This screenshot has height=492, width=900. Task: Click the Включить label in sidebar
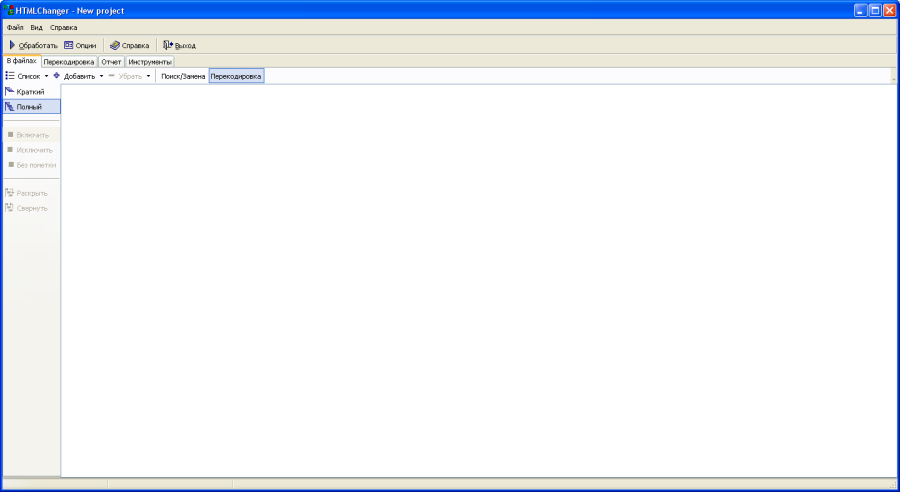(33, 135)
